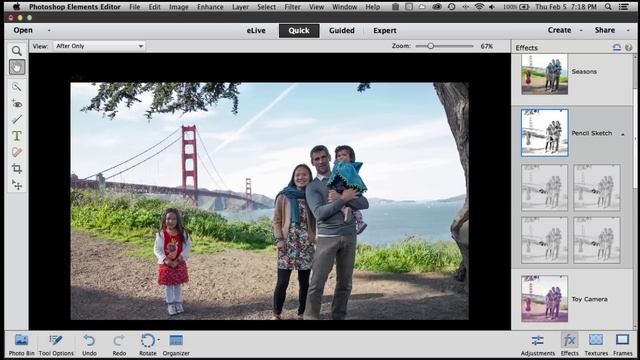The height and width of the screenshot is (360, 640).
Task: Open the Rotate direction dropdown arrow
Action: [x=158, y=340]
